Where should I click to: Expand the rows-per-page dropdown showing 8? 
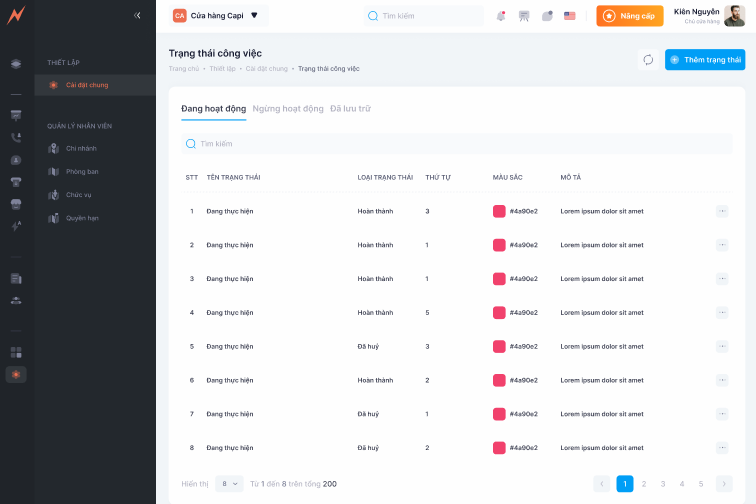click(x=231, y=484)
